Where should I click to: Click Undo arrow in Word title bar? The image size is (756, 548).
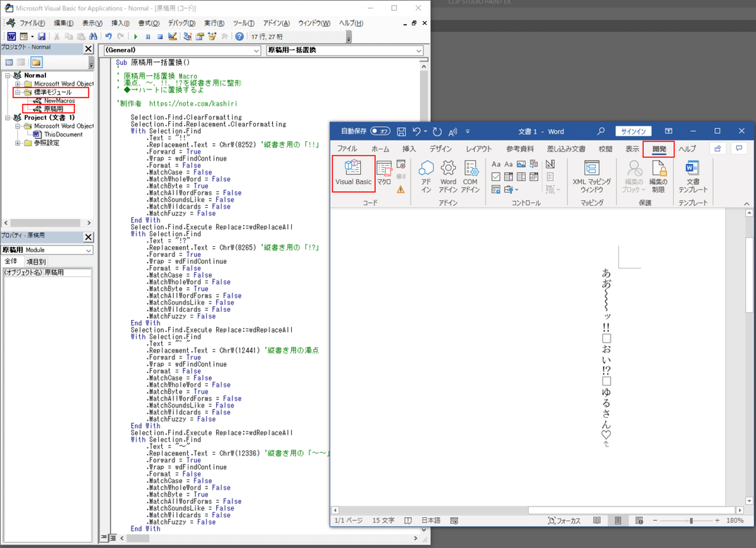416,132
